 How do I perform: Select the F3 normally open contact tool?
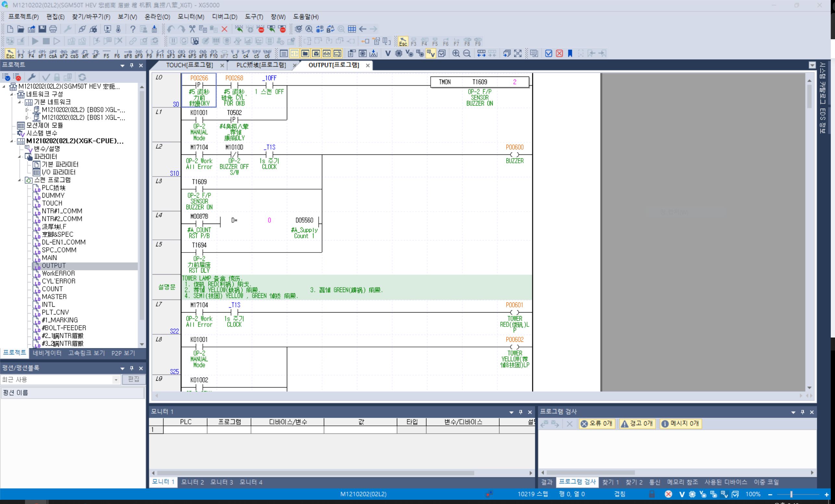coord(21,54)
